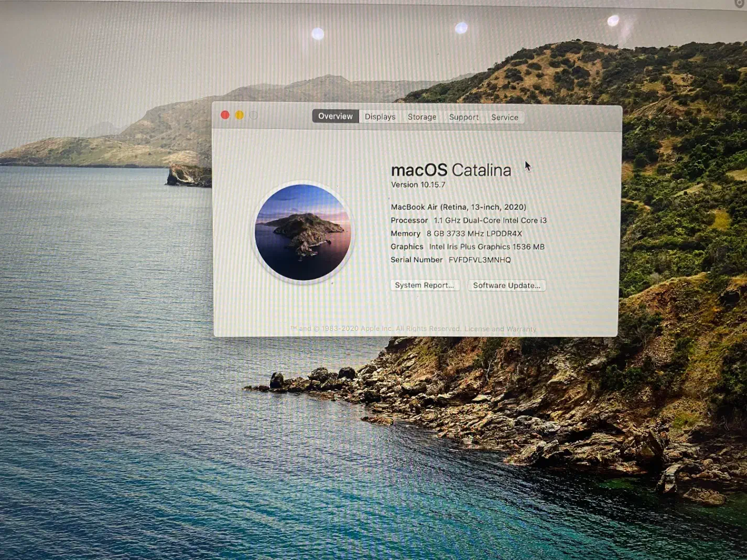Go to the Support tab
The height and width of the screenshot is (560, 747).
point(463,117)
